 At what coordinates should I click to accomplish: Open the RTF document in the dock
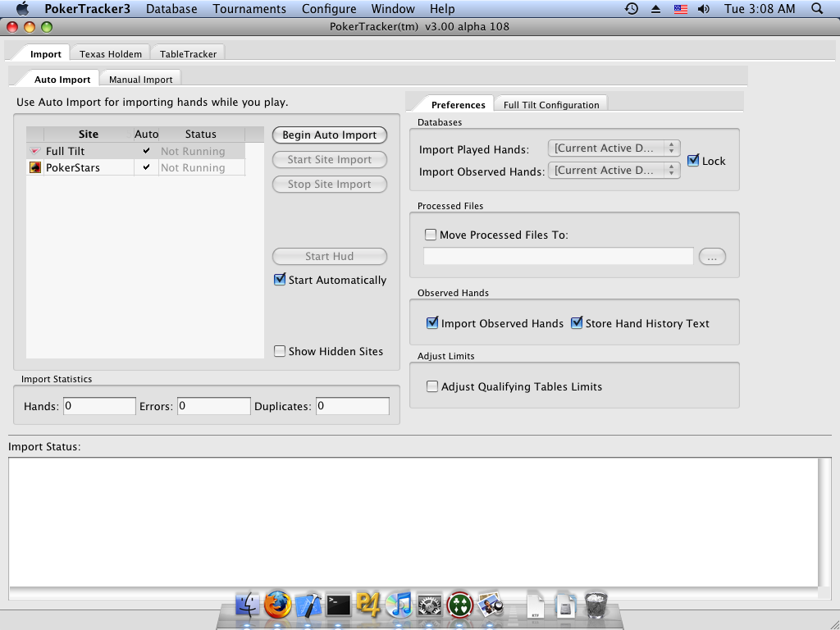click(x=535, y=606)
